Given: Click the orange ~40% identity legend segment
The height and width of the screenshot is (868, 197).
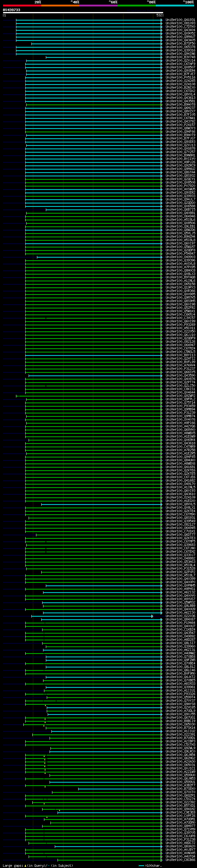Looking at the screenshot, I should 60,6.
